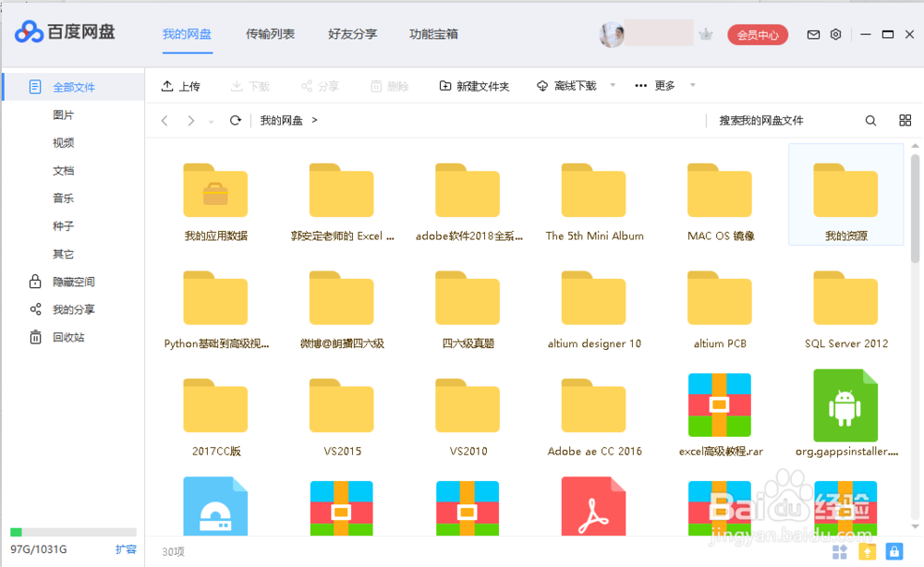The width and height of the screenshot is (924, 567).
Task: Click the 新建文件夹 button
Action: coord(474,87)
